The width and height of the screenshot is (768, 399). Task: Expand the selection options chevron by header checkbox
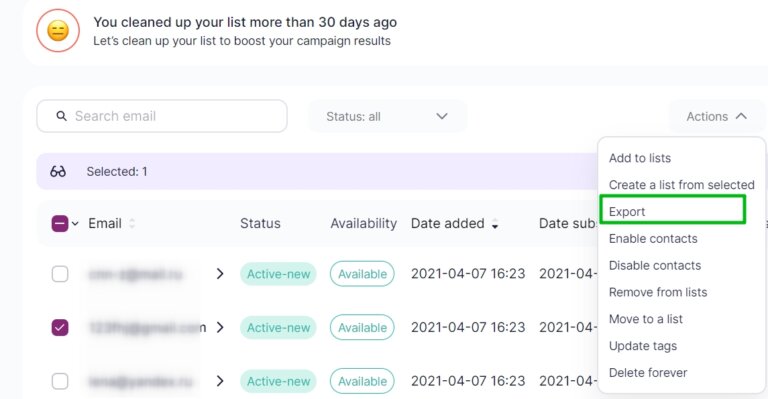pyautogui.click(x=75, y=224)
